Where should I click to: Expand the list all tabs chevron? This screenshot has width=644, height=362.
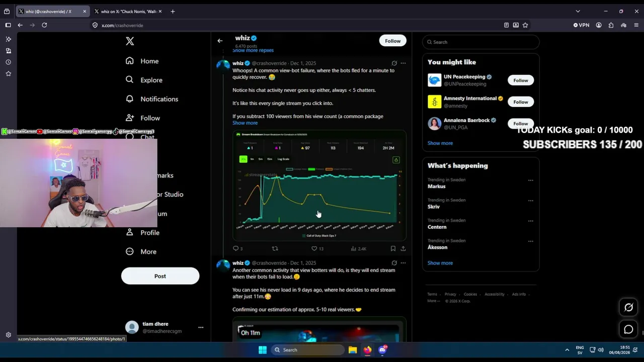click(x=578, y=11)
